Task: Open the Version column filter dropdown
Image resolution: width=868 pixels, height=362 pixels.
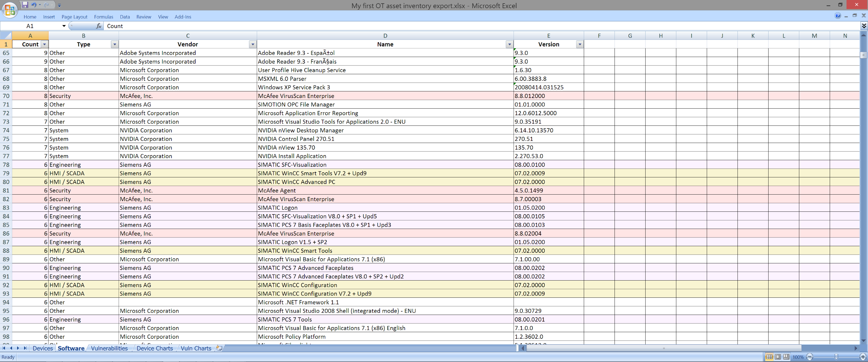Action: pyautogui.click(x=580, y=45)
